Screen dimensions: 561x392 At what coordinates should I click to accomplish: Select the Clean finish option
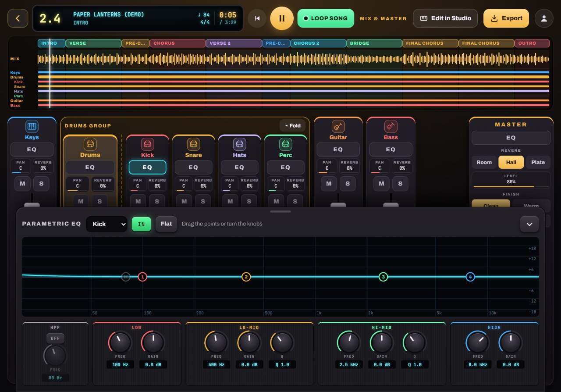click(x=491, y=204)
